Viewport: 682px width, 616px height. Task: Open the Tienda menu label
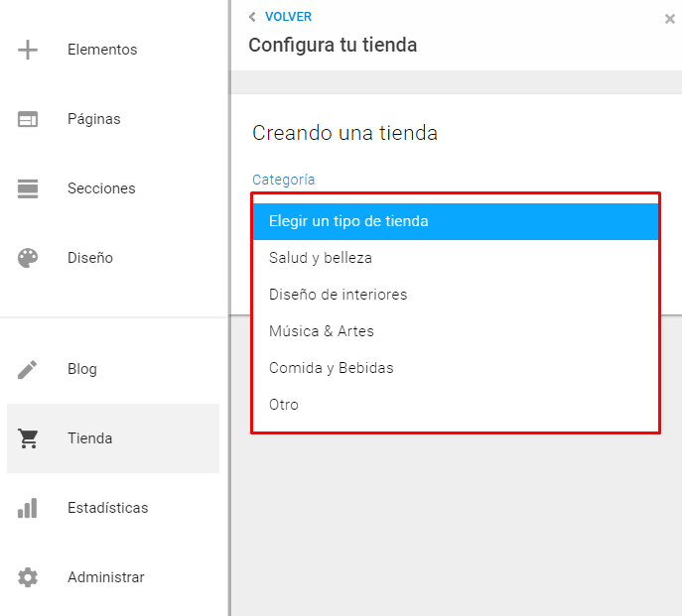pos(89,438)
